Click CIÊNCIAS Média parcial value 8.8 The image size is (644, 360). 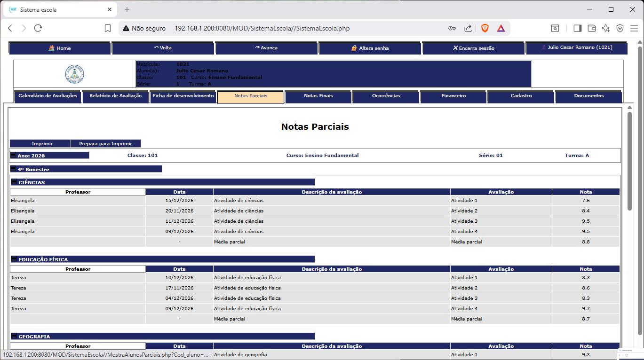coord(586,242)
